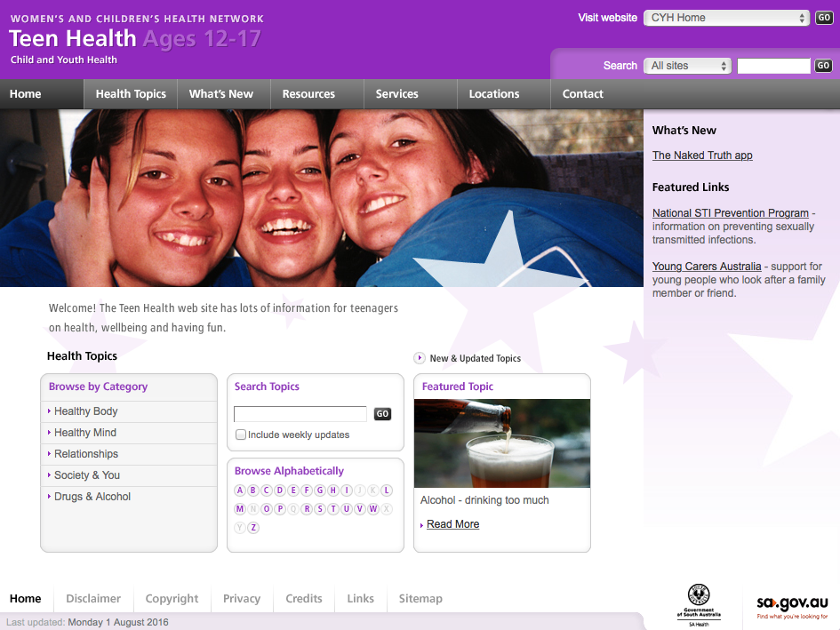Open the Contact page from navigation bar
Image resolution: width=840 pixels, height=630 pixels.
coord(583,94)
